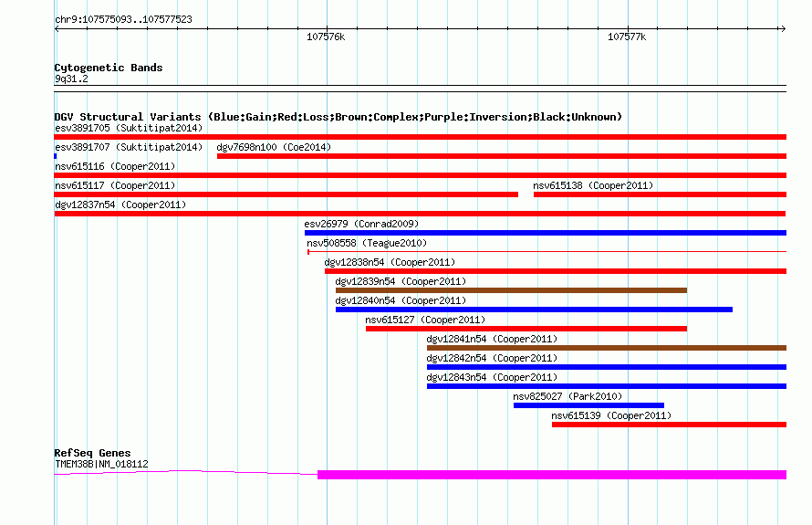
Task: Select the dgv12839n54 brown complex bar
Action: click(511, 290)
